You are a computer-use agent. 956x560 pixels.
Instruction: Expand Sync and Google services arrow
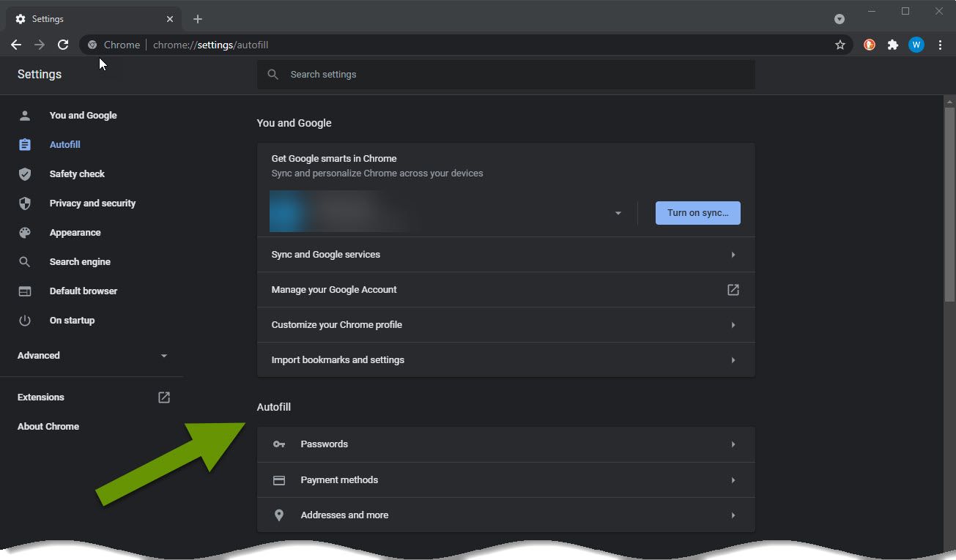pos(733,255)
